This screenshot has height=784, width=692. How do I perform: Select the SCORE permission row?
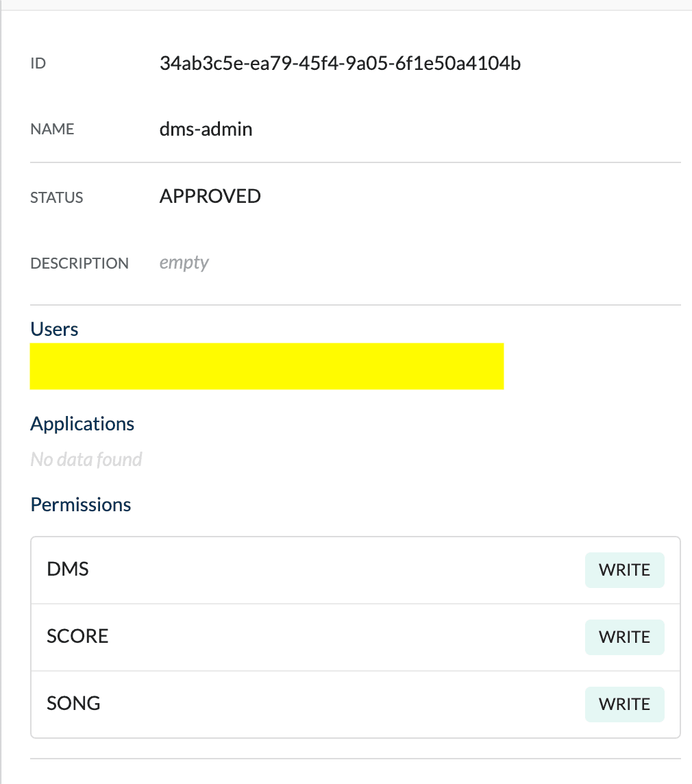pyautogui.click(x=356, y=637)
